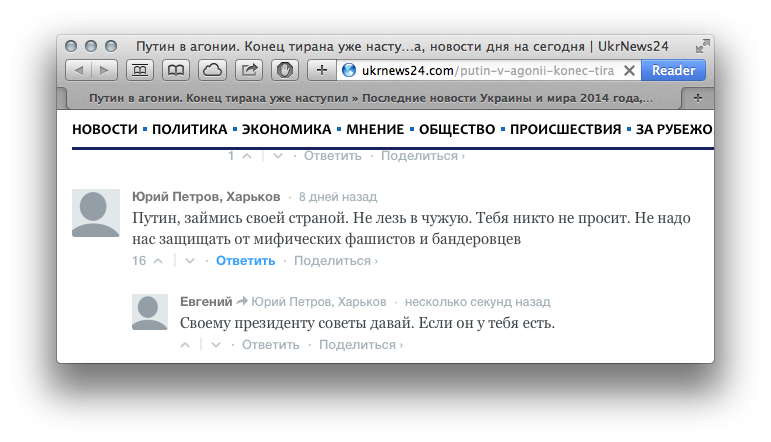This screenshot has height=442, width=771.
Task: Go forward with the Safari forward arrow
Action: (104, 70)
